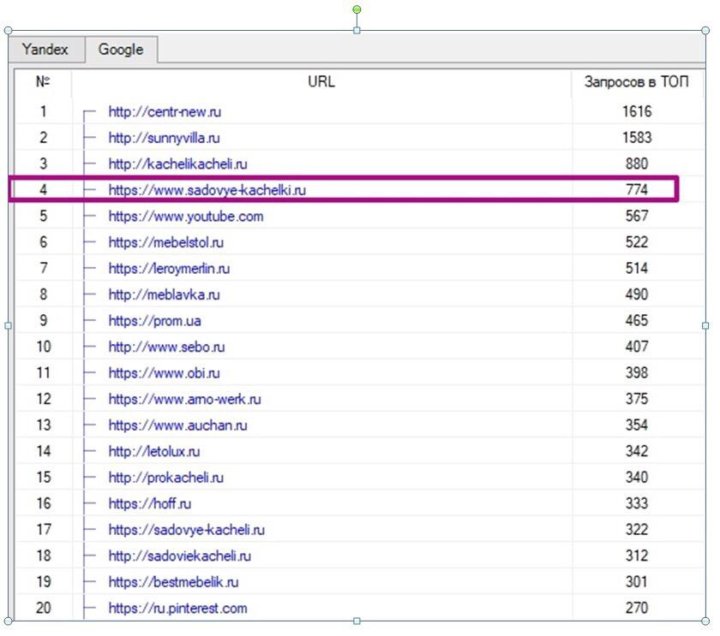Select value 342 in queries column
The width and height of the screenshot is (720, 636).
(637, 452)
